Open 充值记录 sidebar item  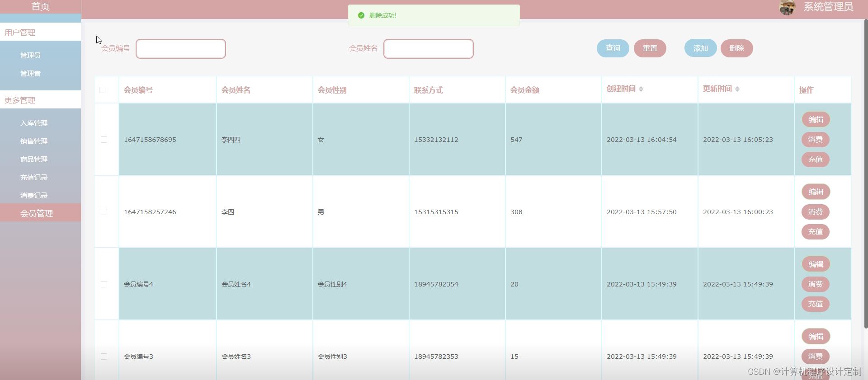click(34, 178)
